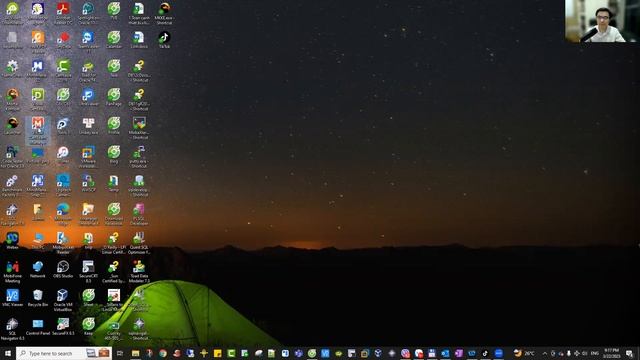This screenshot has width=640, height=360.
Task: Open the weather widget showing 26°C
Action: [524, 353]
